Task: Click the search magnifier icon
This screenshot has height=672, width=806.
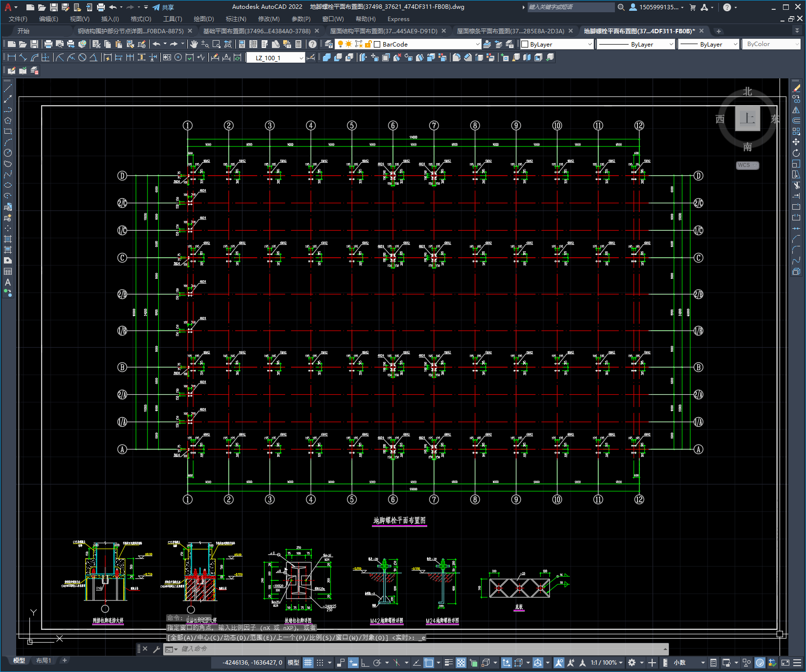Action: click(x=621, y=7)
